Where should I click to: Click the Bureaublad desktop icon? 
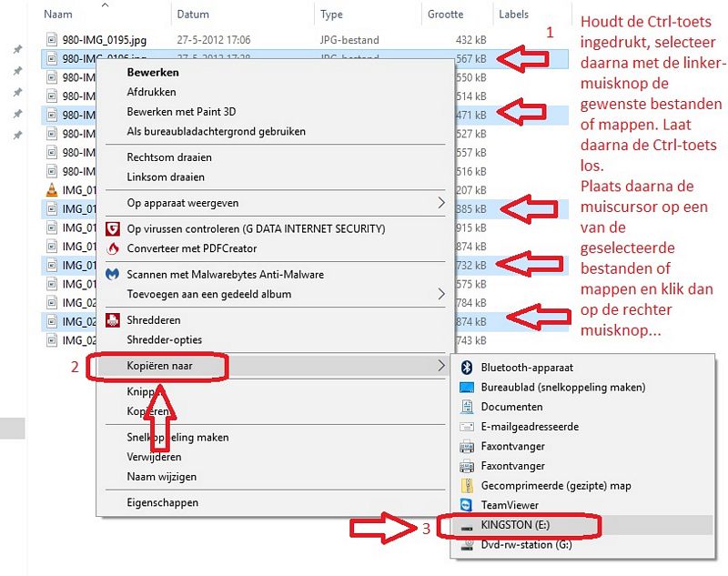(467, 387)
